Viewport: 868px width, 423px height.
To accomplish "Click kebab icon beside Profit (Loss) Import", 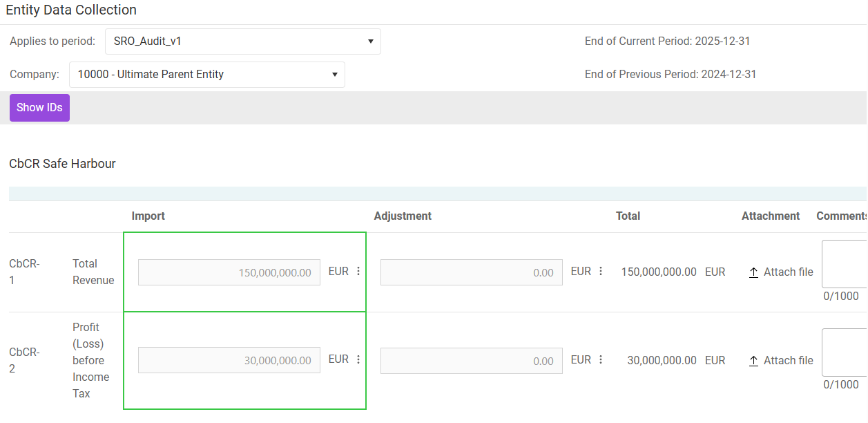I will (x=358, y=359).
